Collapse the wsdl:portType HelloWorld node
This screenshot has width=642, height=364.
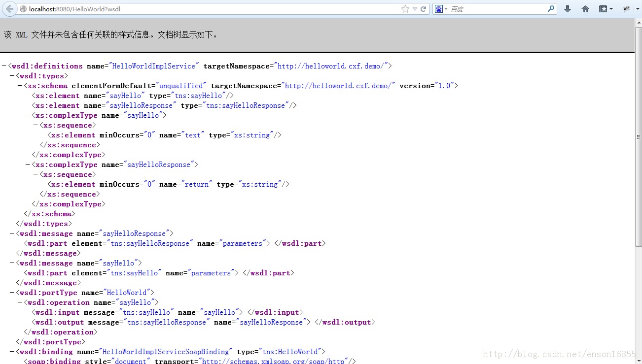click(x=12, y=293)
